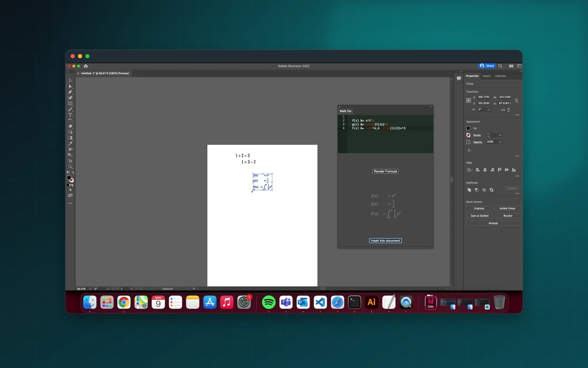Click Insert into document button
Image resolution: width=588 pixels, height=368 pixels.
point(385,241)
